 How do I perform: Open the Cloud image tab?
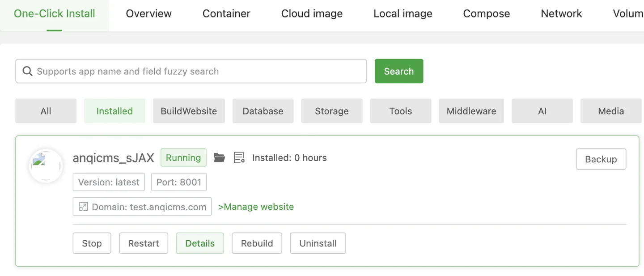point(312,13)
